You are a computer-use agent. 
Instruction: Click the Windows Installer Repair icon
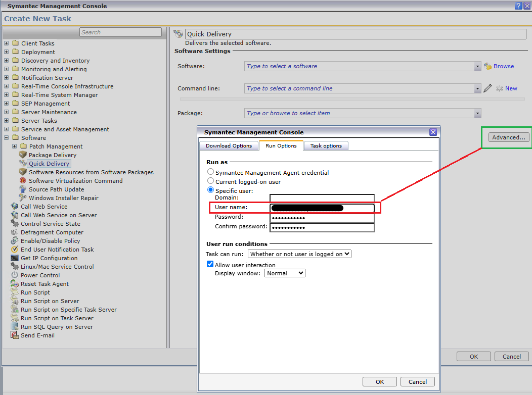click(x=23, y=198)
